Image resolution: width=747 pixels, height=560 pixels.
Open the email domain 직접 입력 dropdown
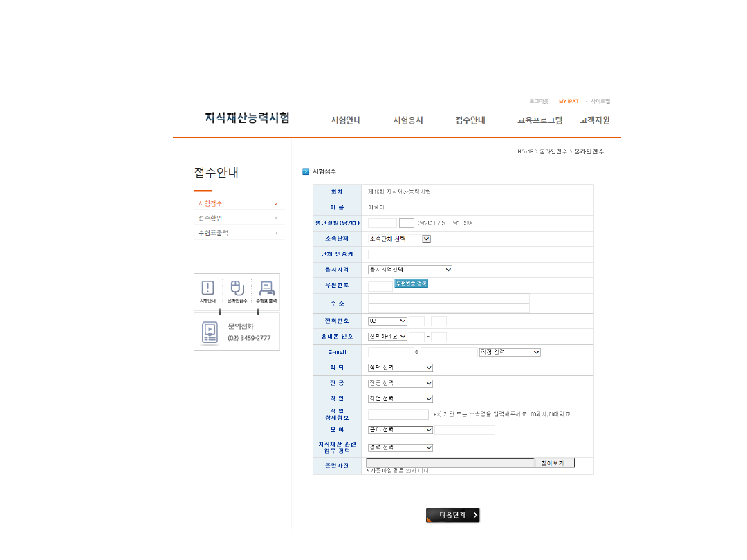510,352
